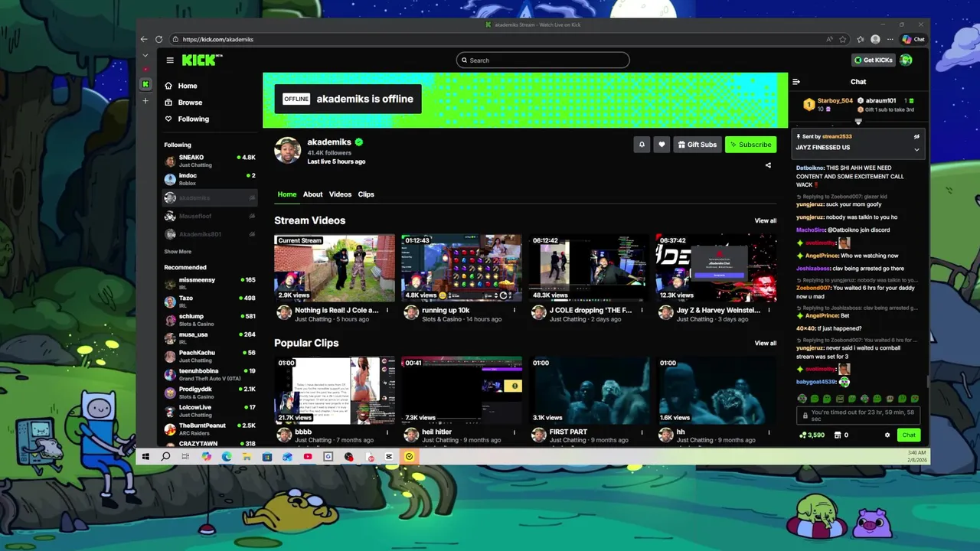Screen dimensions: 980x551
Task: Open options menu for running up 10k video
Action: click(514, 311)
